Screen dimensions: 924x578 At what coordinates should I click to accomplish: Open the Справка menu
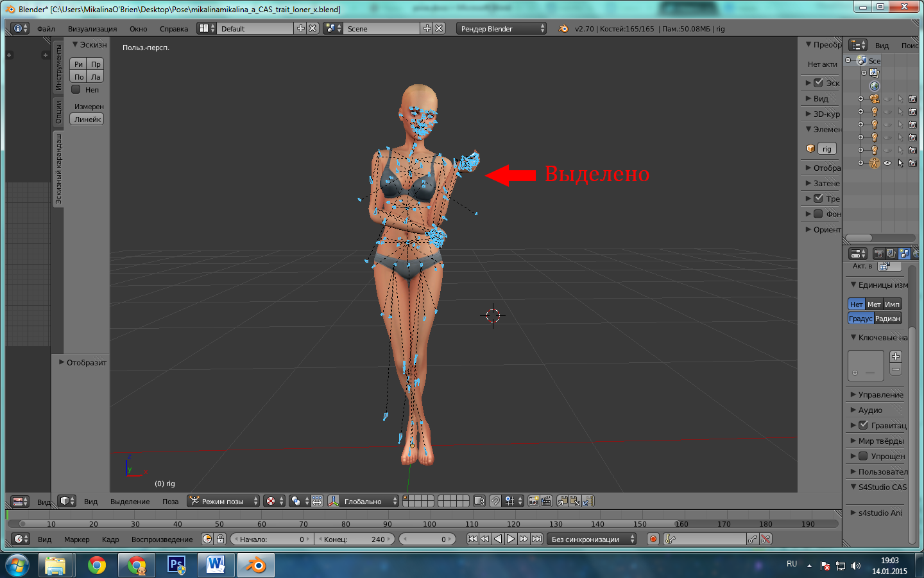[174, 28]
